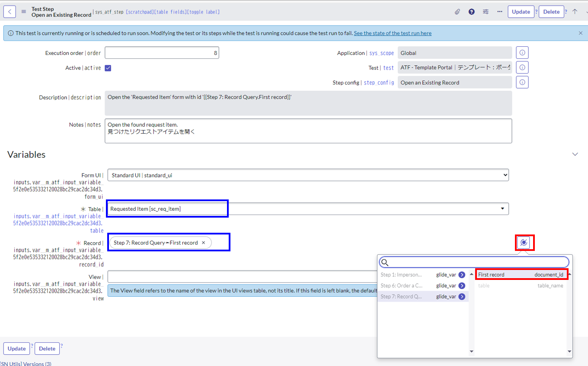This screenshot has height=366, width=588.
Task: Click the personalize form sliders icon
Action: coord(486,12)
